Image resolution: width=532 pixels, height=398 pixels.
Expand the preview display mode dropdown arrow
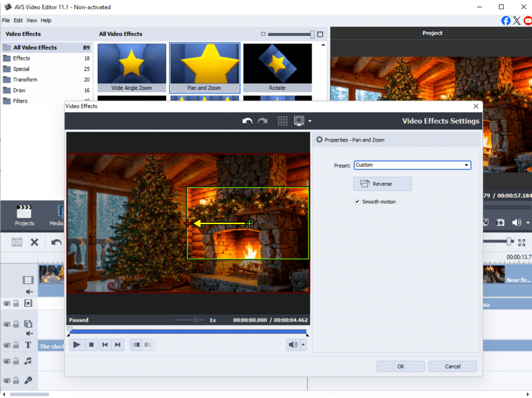point(310,121)
